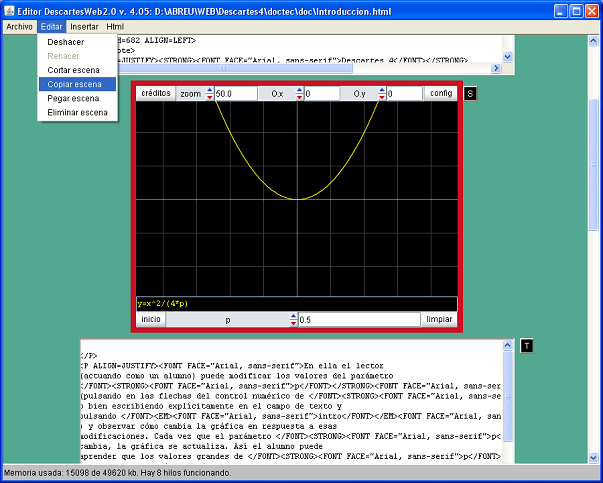The height and width of the screenshot is (483, 603).
Task: Click the disabled Rehacer menu entry
Action: (77, 56)
